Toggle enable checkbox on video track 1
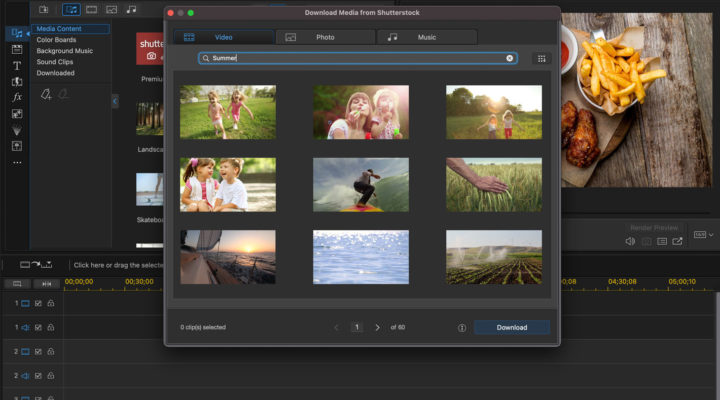 point(38,303)
